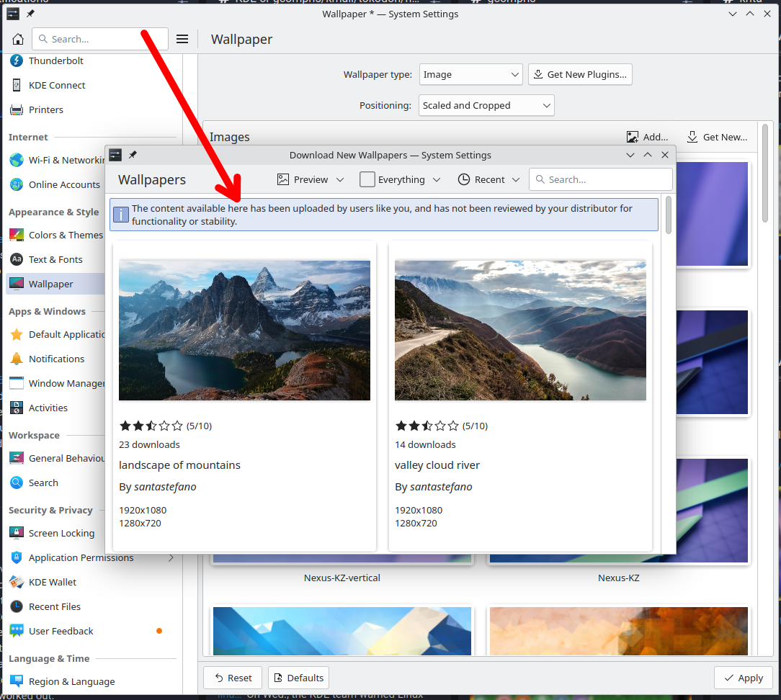Viewport: 781px width, 700px height.
Task: Open Screen Locking settings page
Action: (x=61, y=533)
